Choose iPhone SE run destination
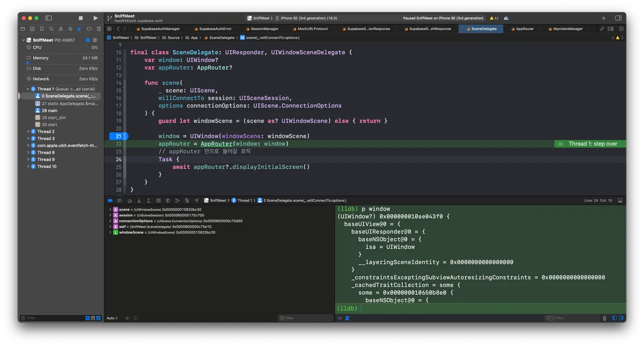This screenshot has height=346, width=644. pos(307,18)
